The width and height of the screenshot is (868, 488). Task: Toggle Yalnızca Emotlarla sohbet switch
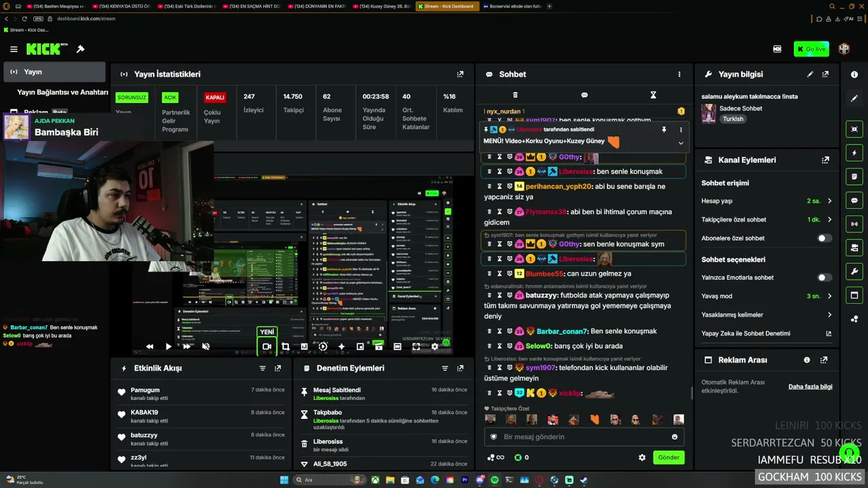pos(825,278)
